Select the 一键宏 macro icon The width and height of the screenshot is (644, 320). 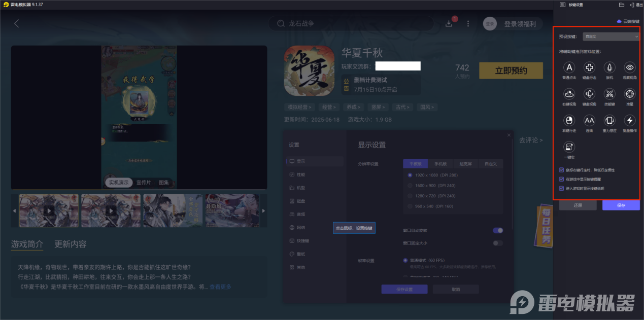[569, 147]
